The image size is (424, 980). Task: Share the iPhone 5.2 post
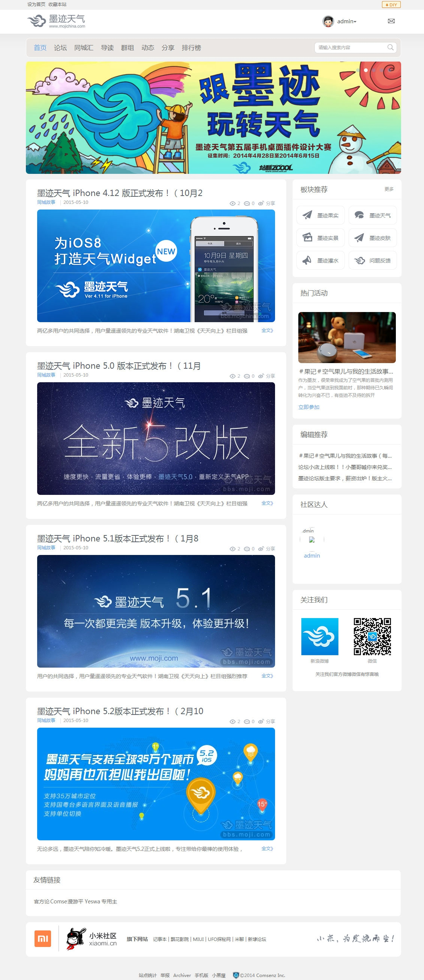[266, 722]
